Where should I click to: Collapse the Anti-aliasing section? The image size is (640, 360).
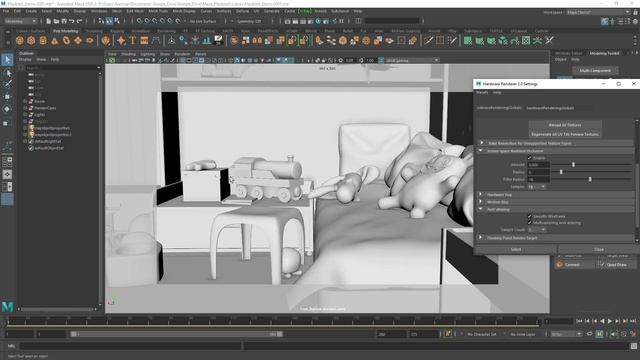(480, 209)
